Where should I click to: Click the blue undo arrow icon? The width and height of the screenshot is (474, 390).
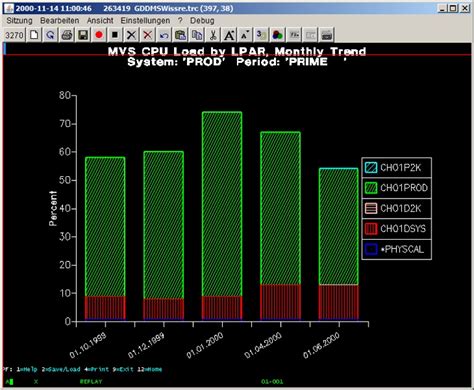pyautogui.click(x=164, y=35)
